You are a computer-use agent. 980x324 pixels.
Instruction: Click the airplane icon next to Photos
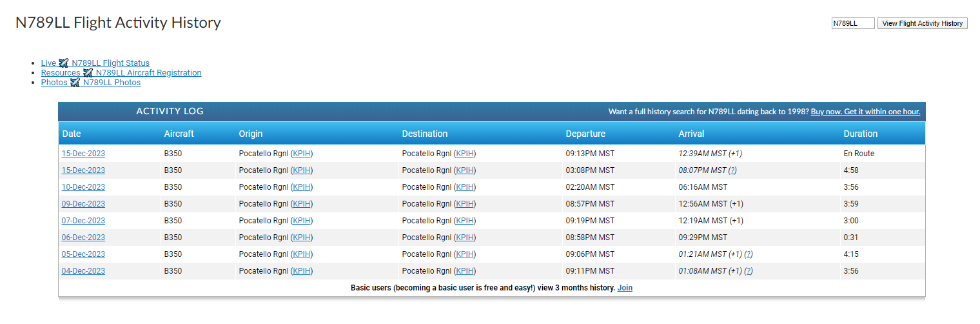75,83
